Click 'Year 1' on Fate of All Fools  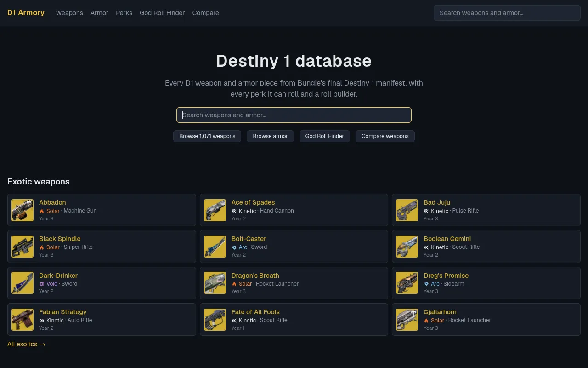[238, 328]
